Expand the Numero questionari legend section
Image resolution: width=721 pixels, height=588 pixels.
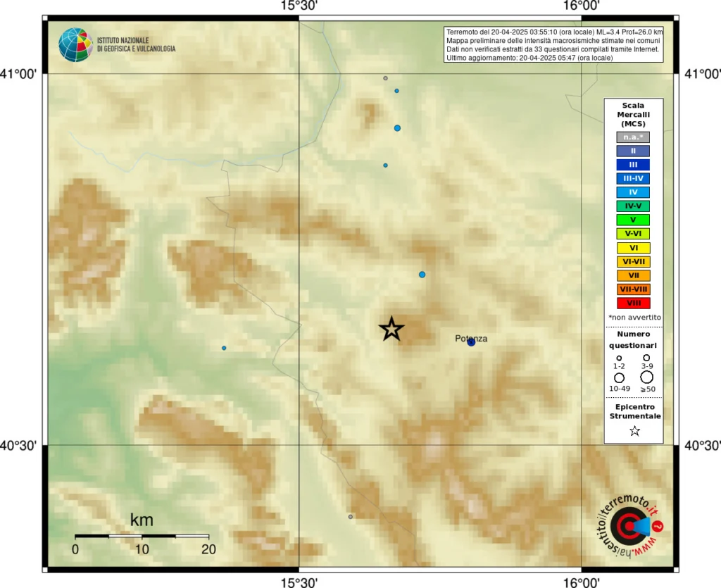point(633,340)
